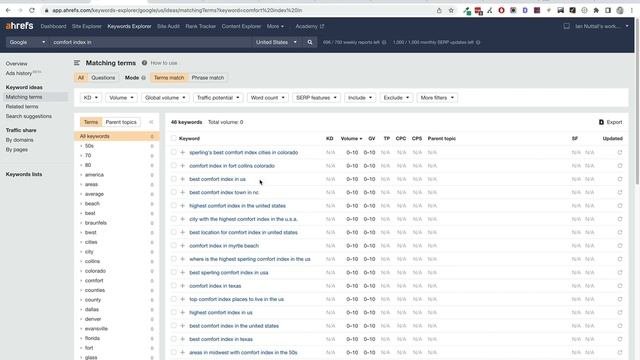This screenshot has width=640, height=360.
Task: Click the weekly reports info icon
Action: [x=384, y=42]
